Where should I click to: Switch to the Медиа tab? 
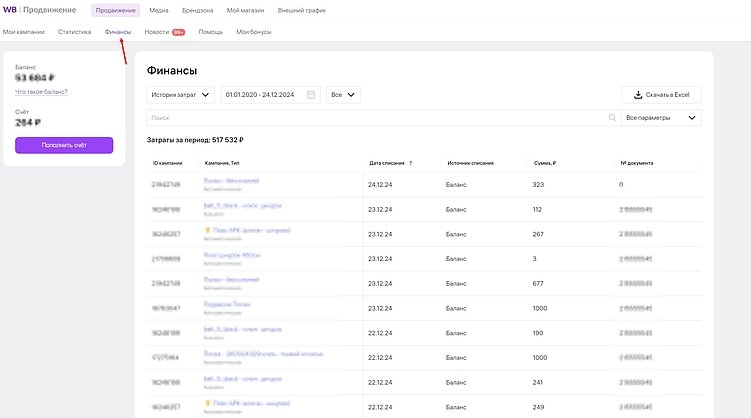(159, 10)
